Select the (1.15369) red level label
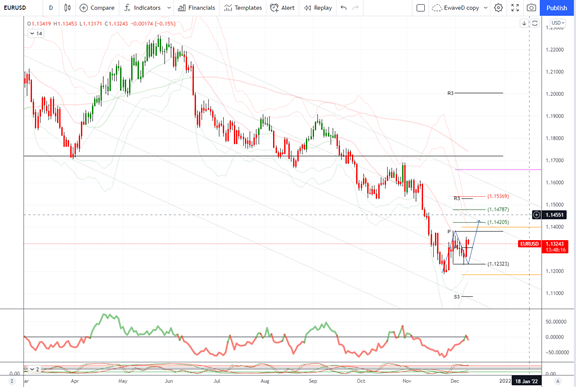 pyautogui.click(x=498, y=196)
